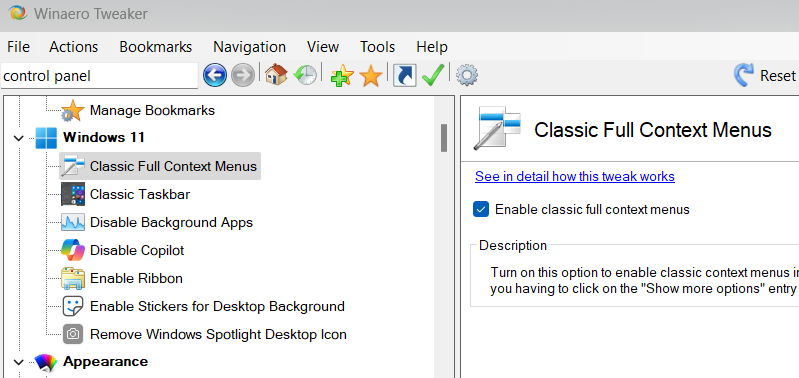Toggle Enable classic full context menus checkbox

point(481,209)
